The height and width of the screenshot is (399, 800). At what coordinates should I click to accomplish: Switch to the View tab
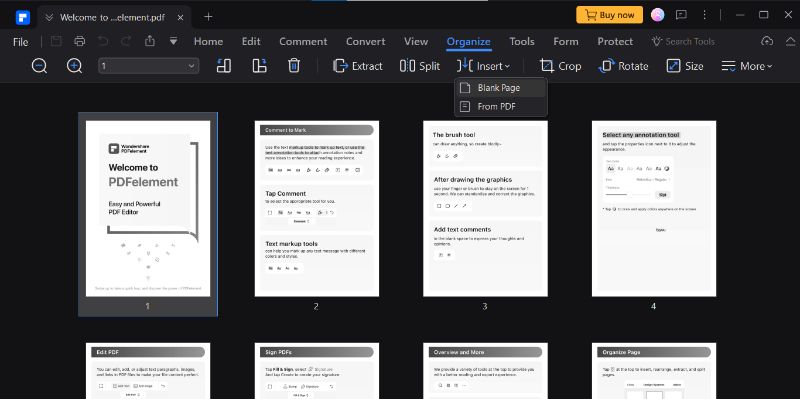point(416,41)
